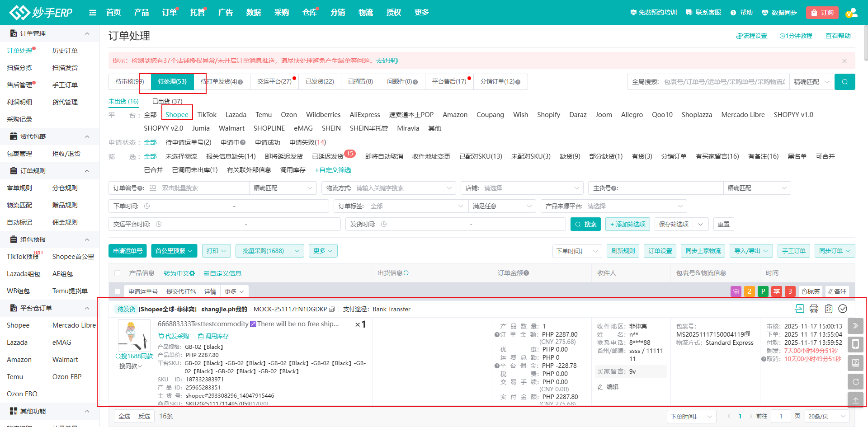Click the refresh icon in the floating sidebar
868x427 pixels.
(x=855, y=382)
